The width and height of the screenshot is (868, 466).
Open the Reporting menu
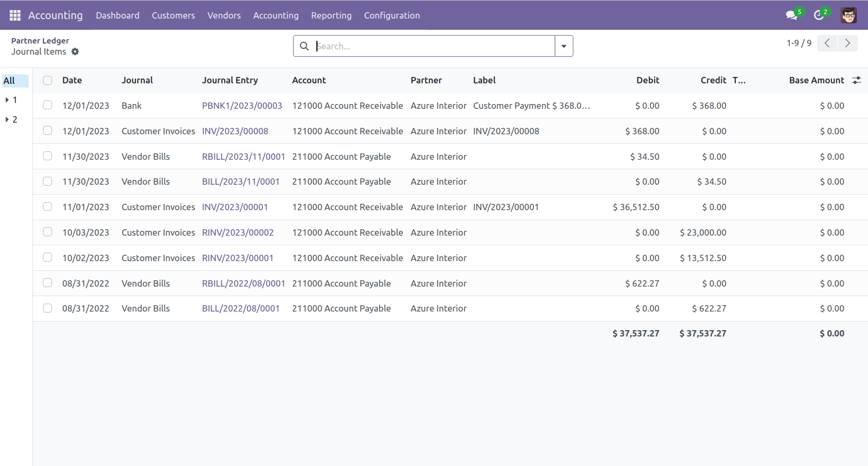(x=331, y=15)
